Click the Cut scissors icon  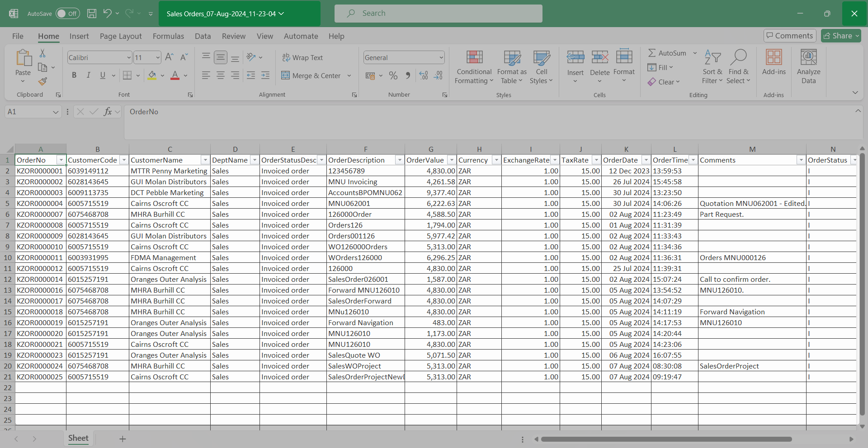42,53
